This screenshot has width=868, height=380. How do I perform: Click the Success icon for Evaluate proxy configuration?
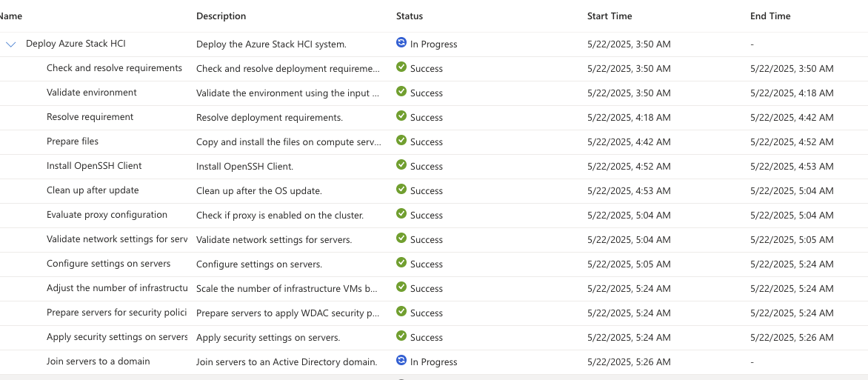pyautogui.click(x=401, y=213)
